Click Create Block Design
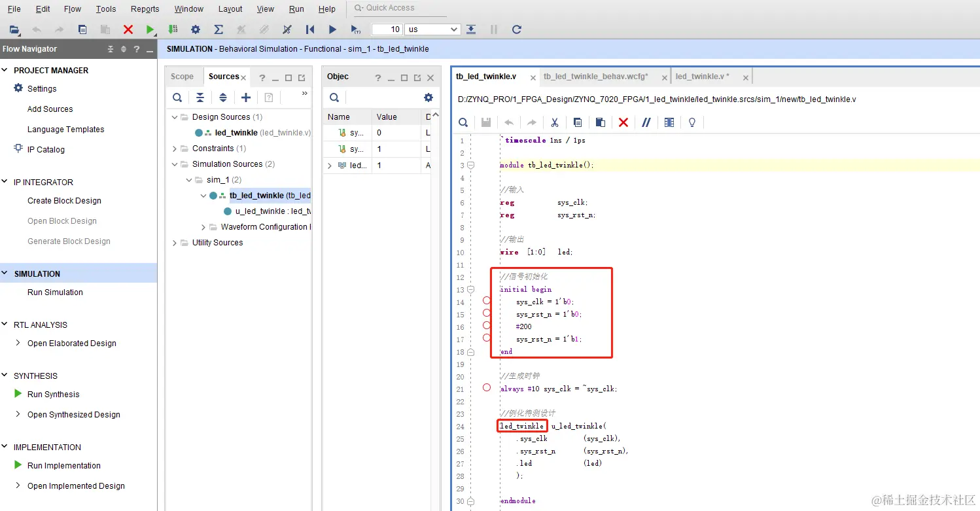Screen dimensions: 980x511 point(64,201)
